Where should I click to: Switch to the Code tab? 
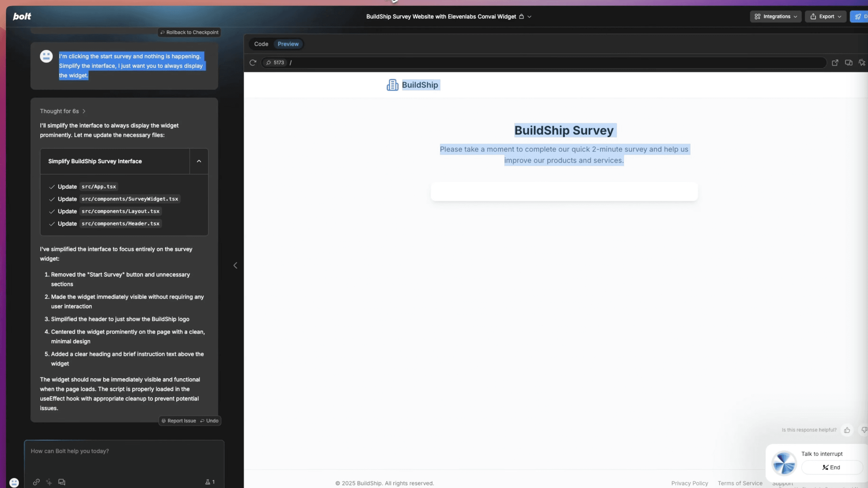(x=261, y=44)
